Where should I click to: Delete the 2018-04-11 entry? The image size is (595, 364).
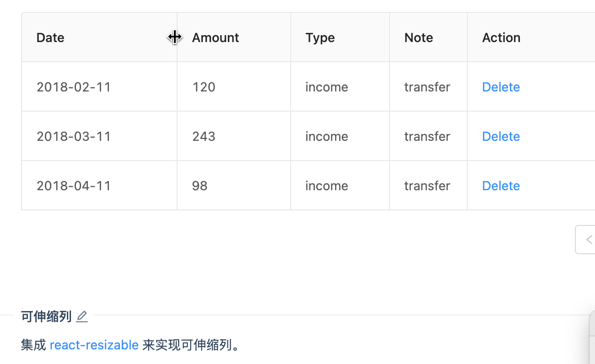(501, 186)
